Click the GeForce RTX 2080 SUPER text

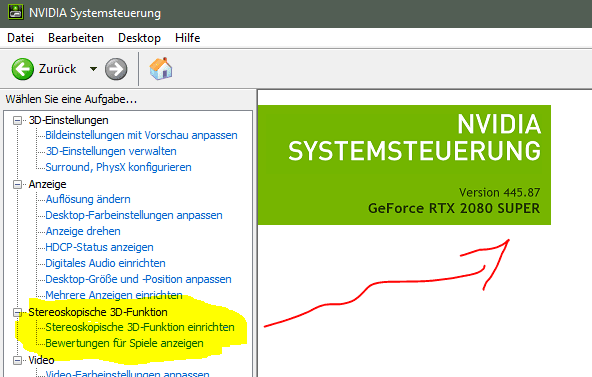tap(454, 208)
